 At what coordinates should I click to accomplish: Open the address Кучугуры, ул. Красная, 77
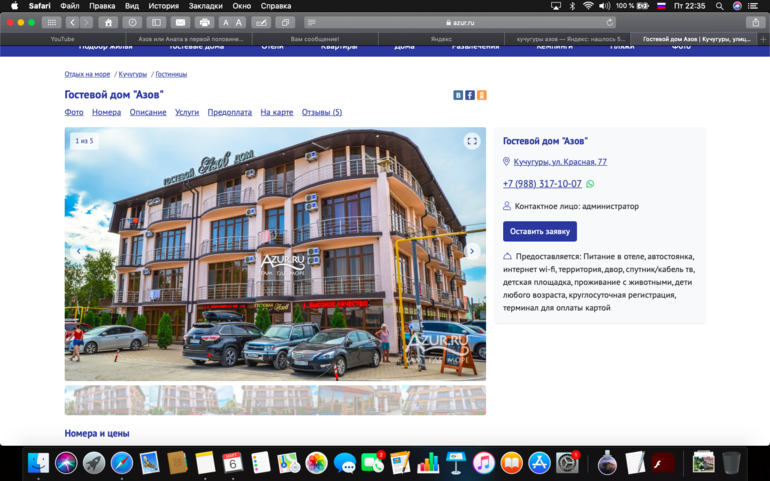[x=560, y=162]
